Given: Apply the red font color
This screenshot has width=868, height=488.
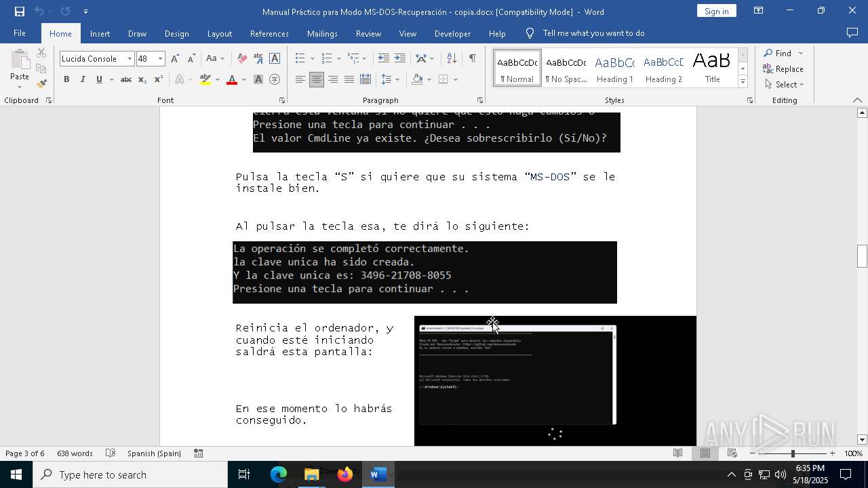Looking at the screenshot, I should tap(232, 79).
